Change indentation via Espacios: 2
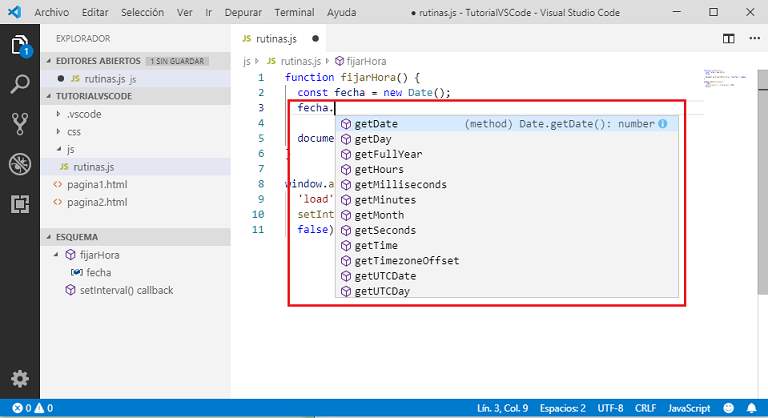Viewport: 768px width, 418px height. pyautogui.click(x=562, y=408)
